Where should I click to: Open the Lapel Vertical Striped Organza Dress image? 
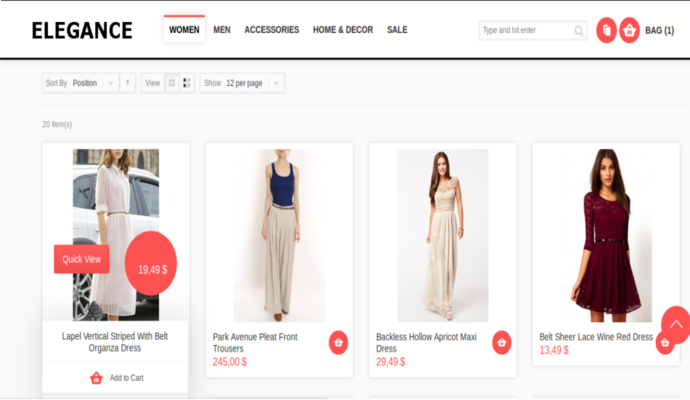(116, 235)
